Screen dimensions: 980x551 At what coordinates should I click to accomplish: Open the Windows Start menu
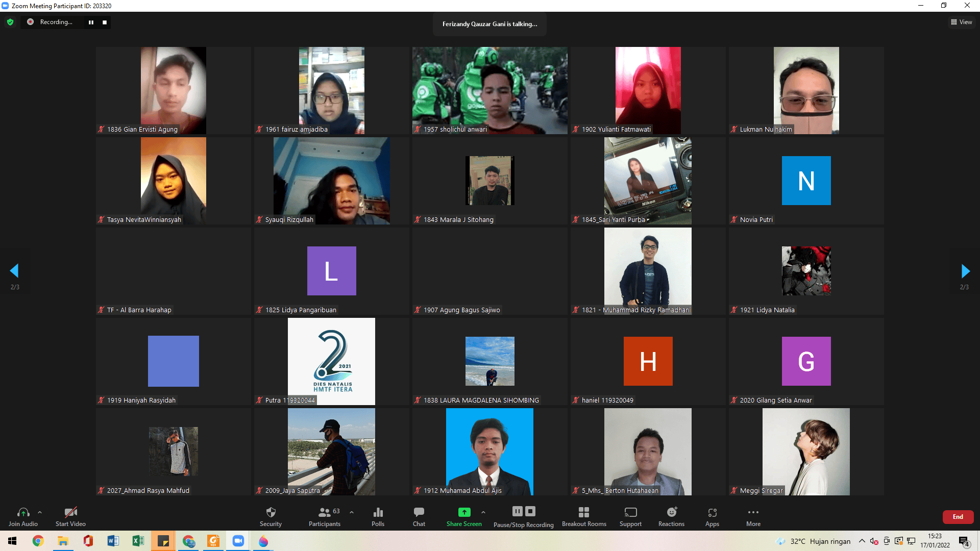click(11, 541)
